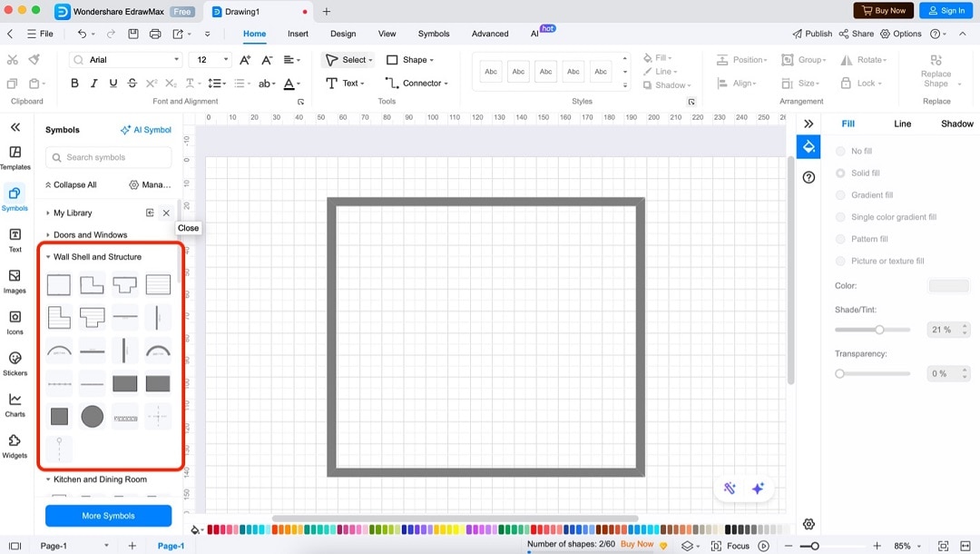980x554 pixels.
Task: Select Single color gradient fill
Action: click(840, 217)
